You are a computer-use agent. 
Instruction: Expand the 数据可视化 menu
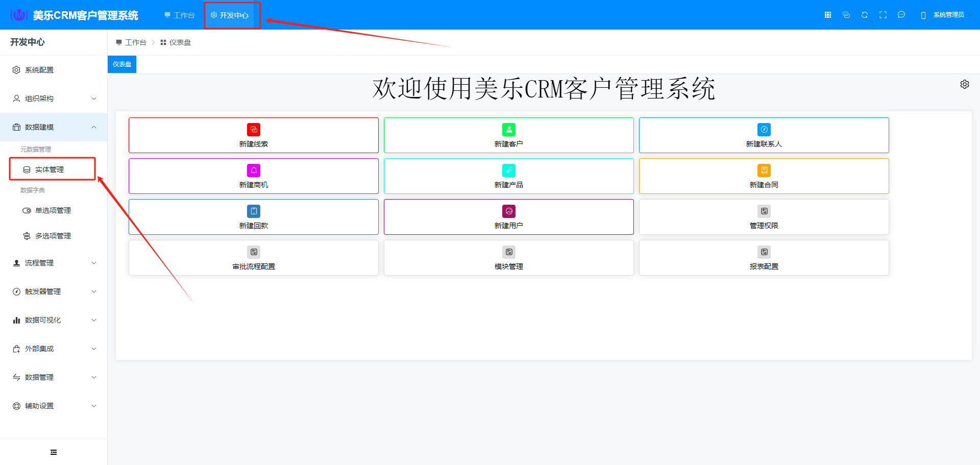coord(54,320)
